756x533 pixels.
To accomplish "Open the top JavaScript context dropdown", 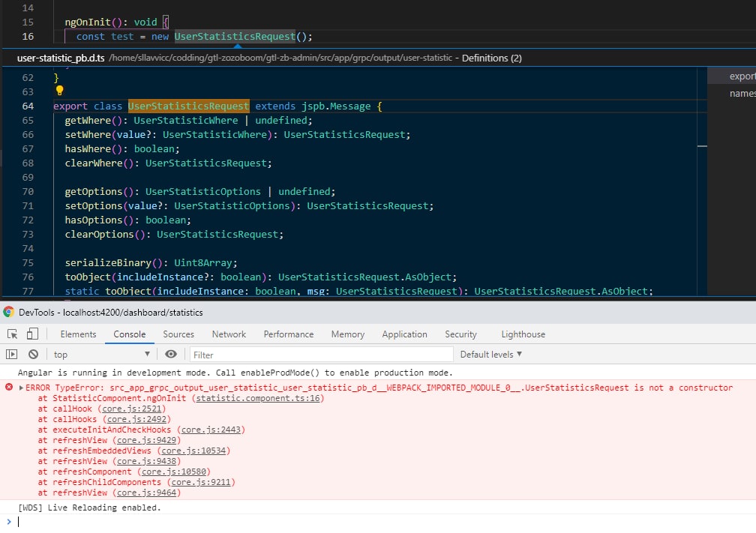I will [102, 355].
